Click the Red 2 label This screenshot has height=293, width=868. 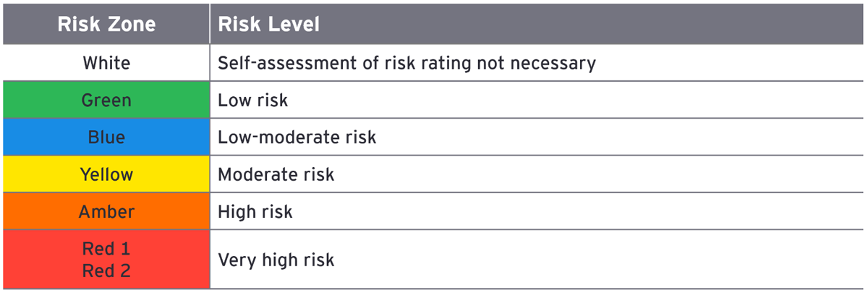pos(106,271)
